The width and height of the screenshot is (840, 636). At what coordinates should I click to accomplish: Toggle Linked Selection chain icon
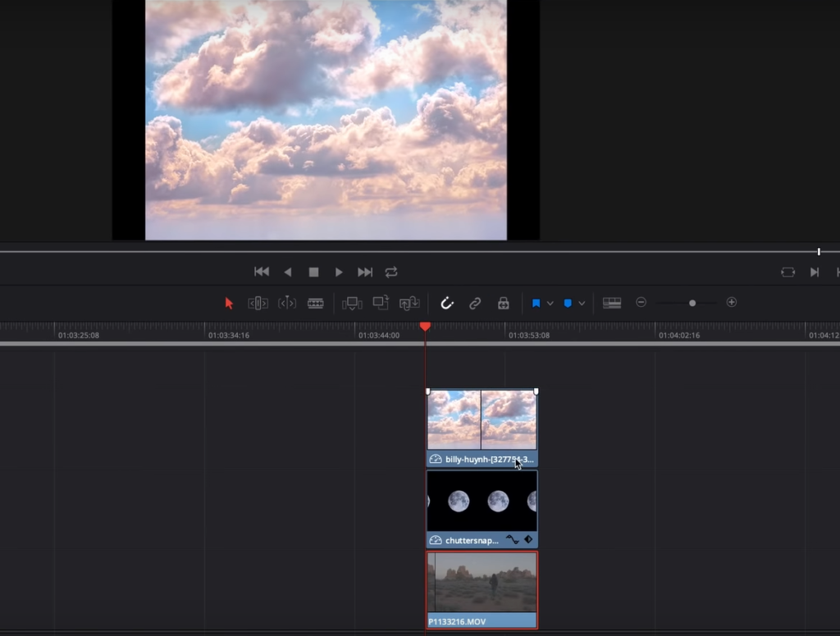pos(475,304)
